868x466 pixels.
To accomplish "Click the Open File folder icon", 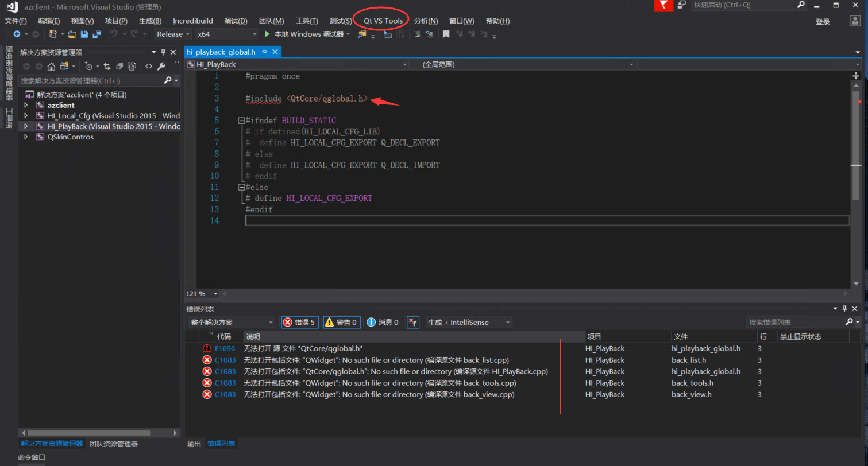I will (x=72, y=34).
